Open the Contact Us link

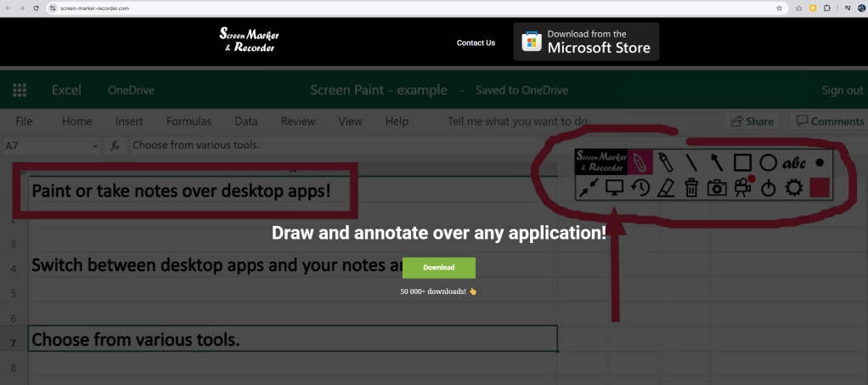pos(476,42)
